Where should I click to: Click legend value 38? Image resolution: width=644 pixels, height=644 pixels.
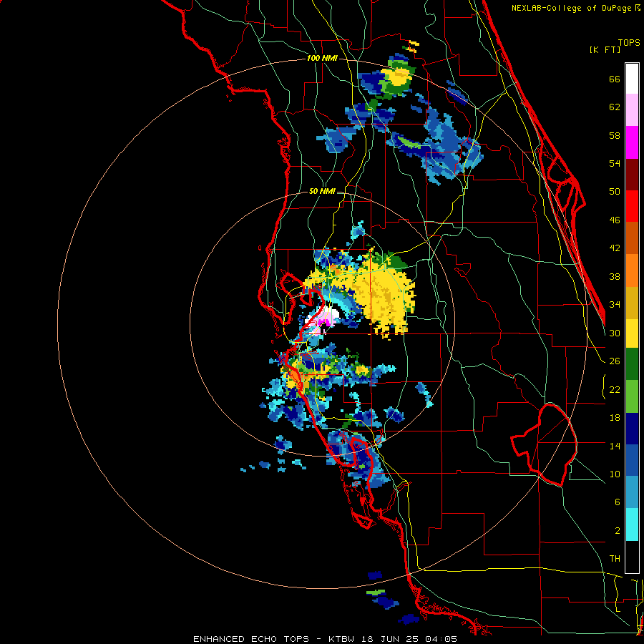(615, 276)
